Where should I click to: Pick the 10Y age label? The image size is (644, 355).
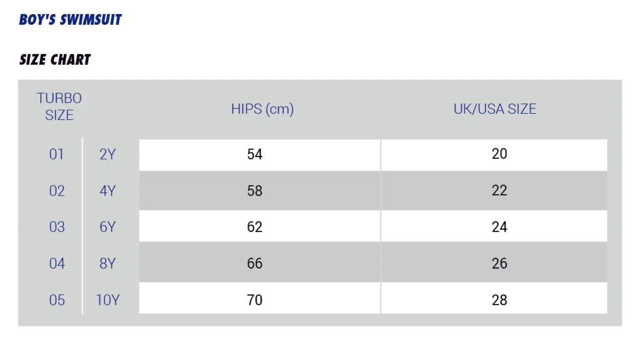[x=108, y=300]
